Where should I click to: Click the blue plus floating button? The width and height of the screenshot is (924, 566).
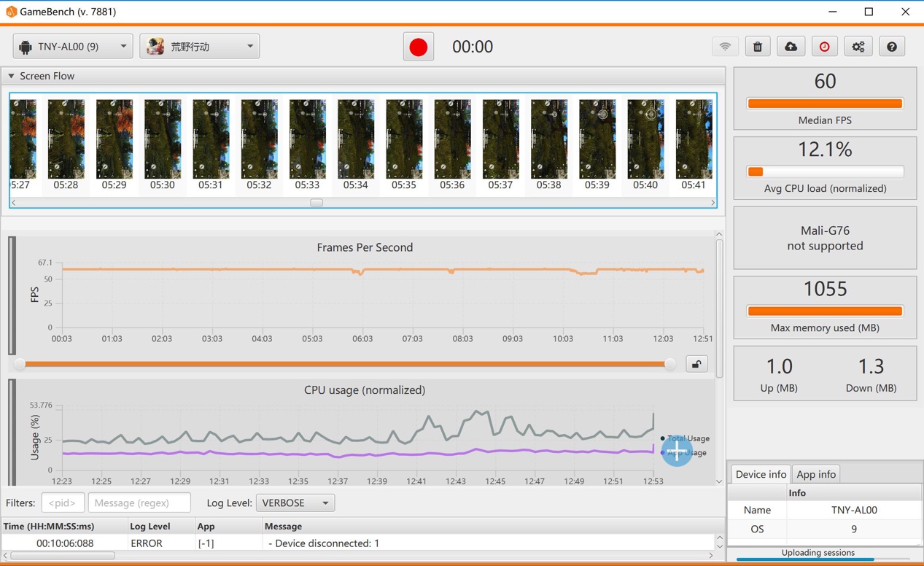point(677,450)
